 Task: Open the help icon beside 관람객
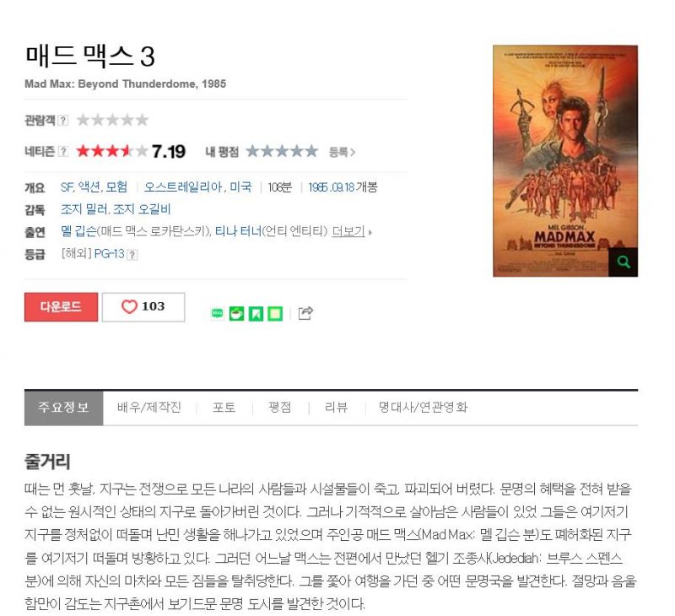point(62,120)
